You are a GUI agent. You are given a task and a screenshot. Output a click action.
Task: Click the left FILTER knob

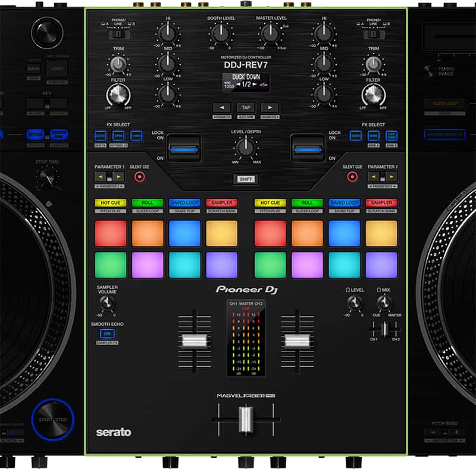pos(118,95)
